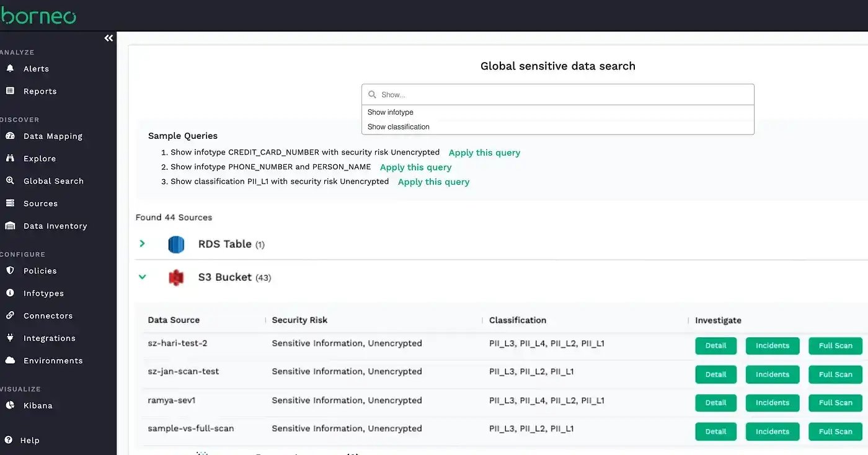The height and width of the screenshot is (455, 868).
Task: Click the Sources stack icon
Action: [x=10, y=203]
